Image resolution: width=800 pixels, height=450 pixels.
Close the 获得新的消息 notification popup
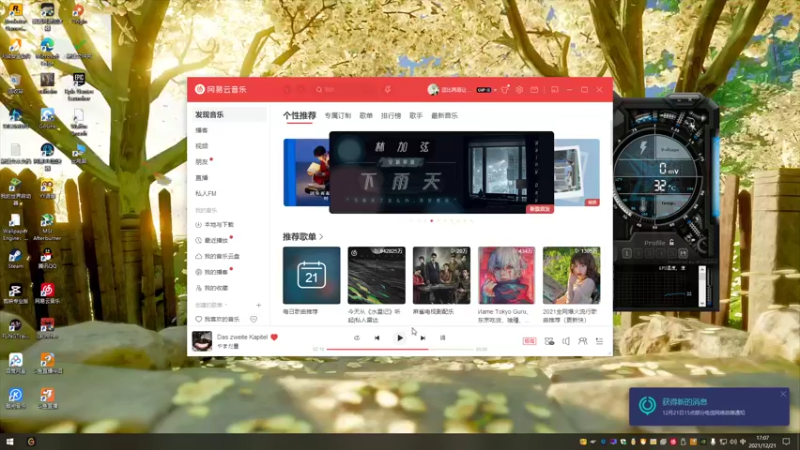pyautogui.click(x=783, y=394)
